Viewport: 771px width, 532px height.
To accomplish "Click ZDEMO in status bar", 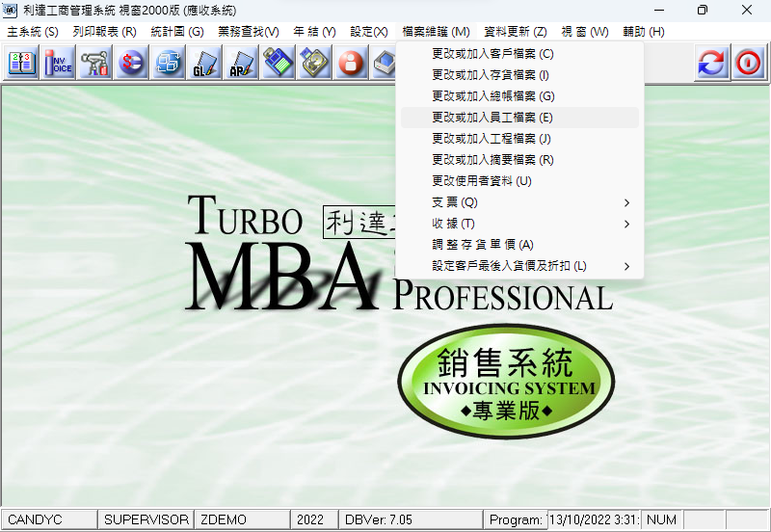I will (x=242, y=519).
